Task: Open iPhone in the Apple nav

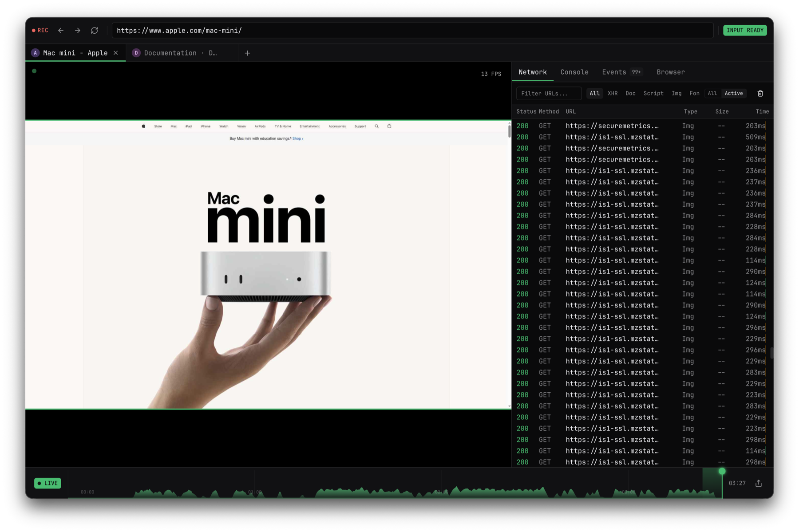Action: click(x=206, y=126)
